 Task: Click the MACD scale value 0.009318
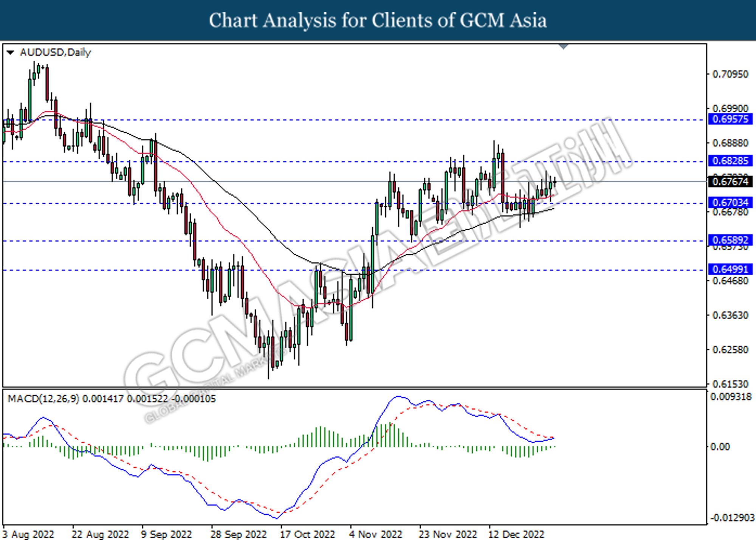pos(731,397)
